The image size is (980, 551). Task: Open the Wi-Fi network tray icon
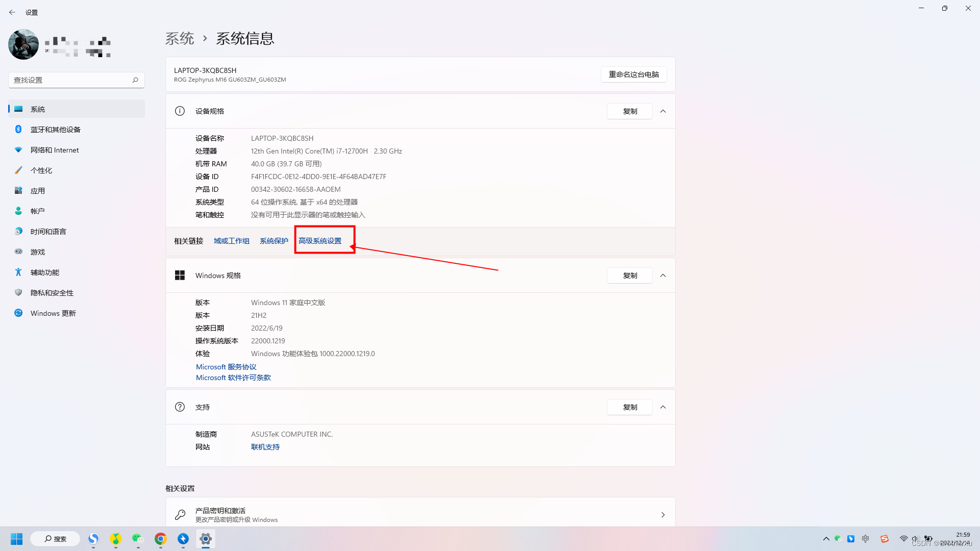tap(903, 539)
